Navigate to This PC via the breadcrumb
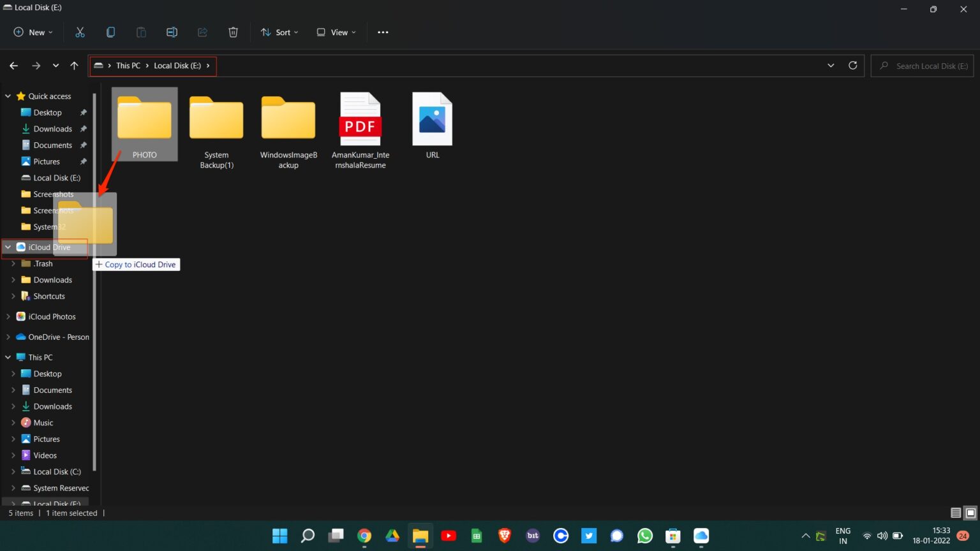980x551 pixels. point(128,65)
